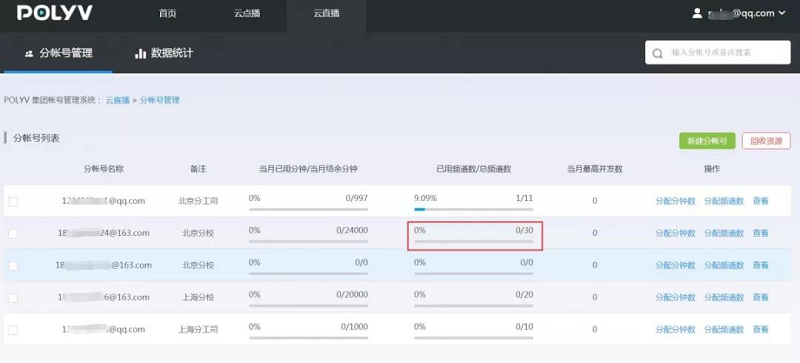Image resolution: width=800 pixels, height=363 pixels.
Task: Click the search magnifier icon
Action: tap(658, 53)
